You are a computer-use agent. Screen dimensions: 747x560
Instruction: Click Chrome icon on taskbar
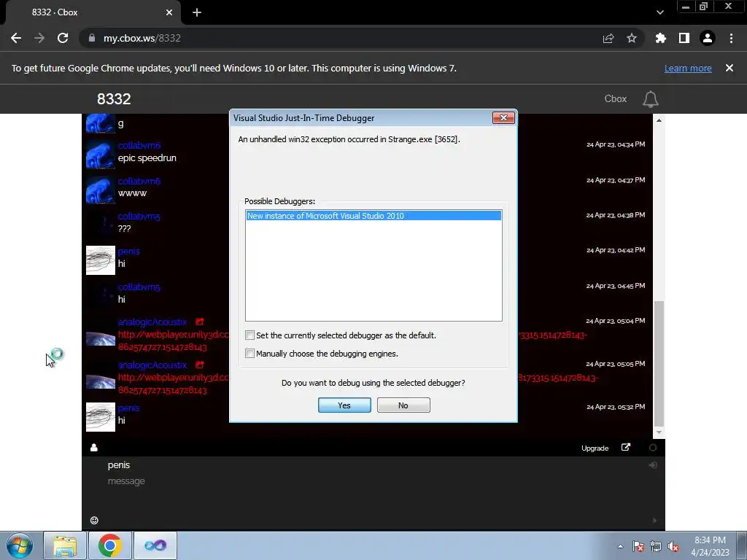click(x=109, y=545)
